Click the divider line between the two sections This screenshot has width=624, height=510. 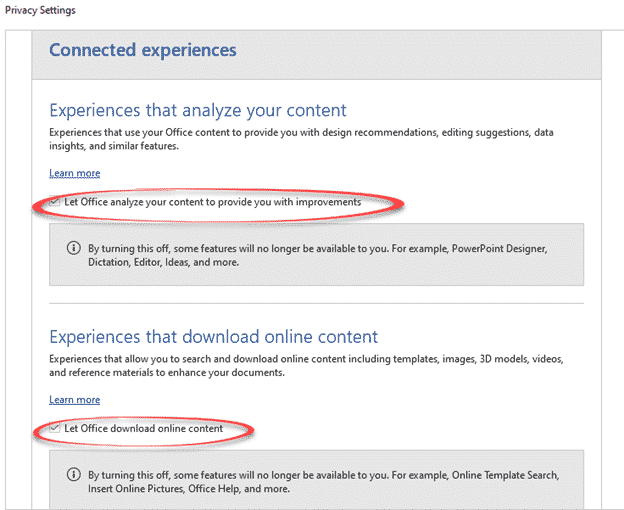click(316, 303)
